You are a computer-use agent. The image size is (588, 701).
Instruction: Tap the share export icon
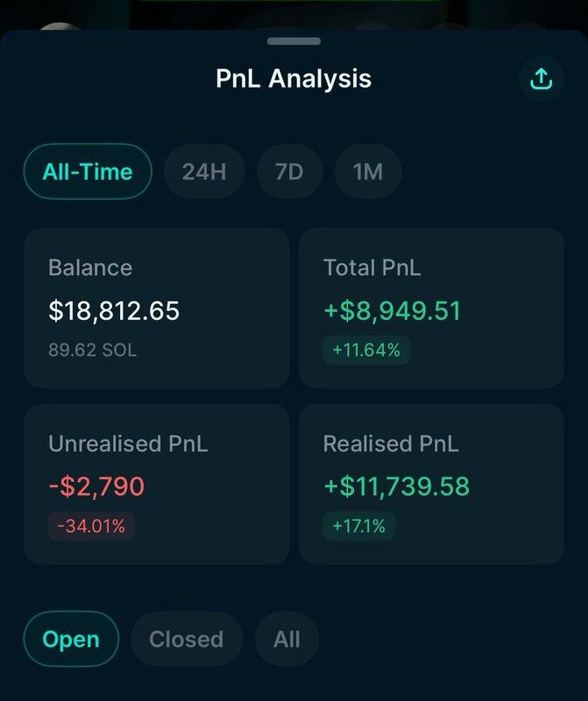pyautogui.click(x=541, y=79)
